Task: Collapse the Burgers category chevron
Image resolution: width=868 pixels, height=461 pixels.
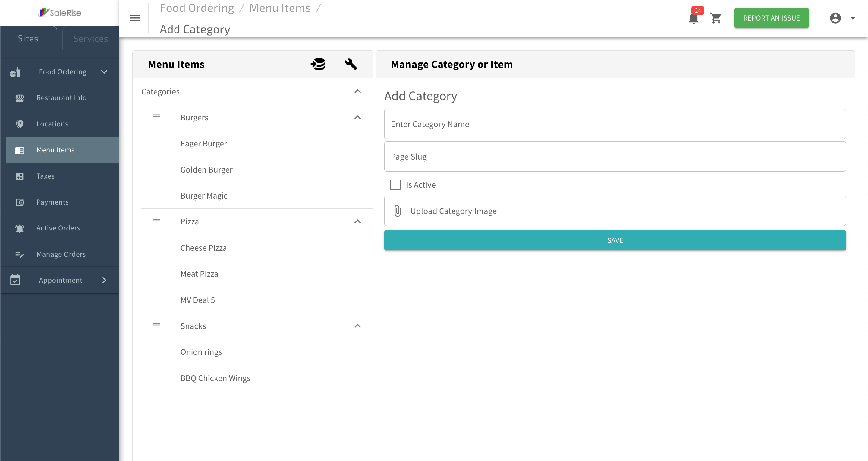Action: (357, 117)
